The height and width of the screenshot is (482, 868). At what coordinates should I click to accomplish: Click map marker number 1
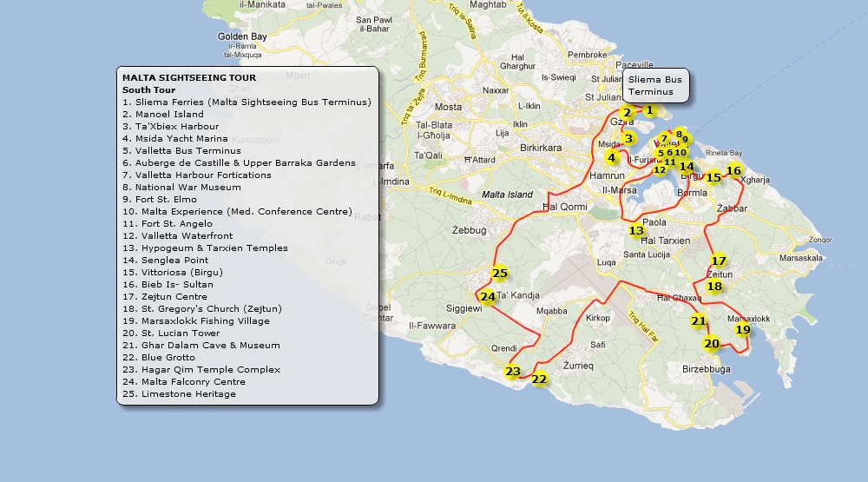(650, 110)
